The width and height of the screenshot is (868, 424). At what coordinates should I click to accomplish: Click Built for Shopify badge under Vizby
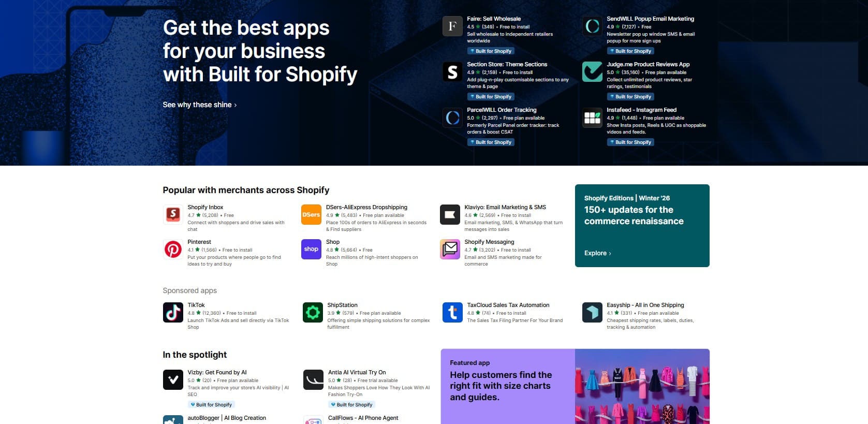pos(211,404)
